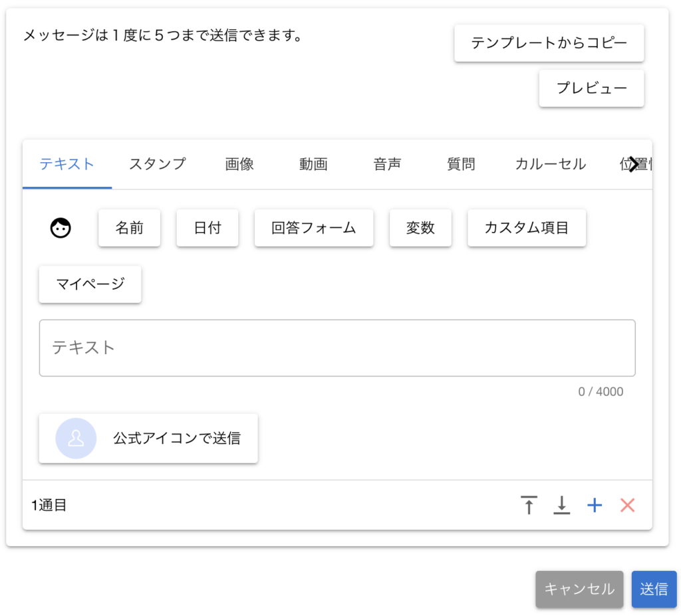Open the 質問 tab
681x616 pixels.
click(x=461, y=164)
